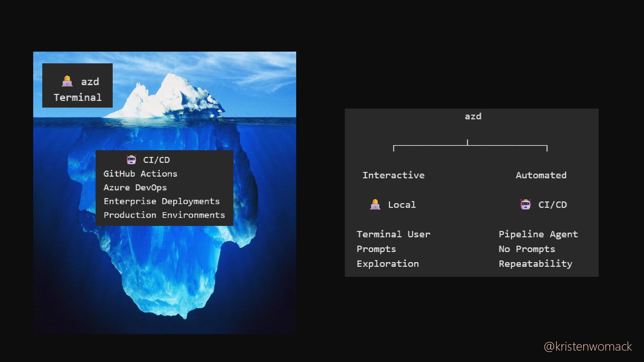Click the Repeatability text
Viewport: 644px width, 362px height.
535,264
